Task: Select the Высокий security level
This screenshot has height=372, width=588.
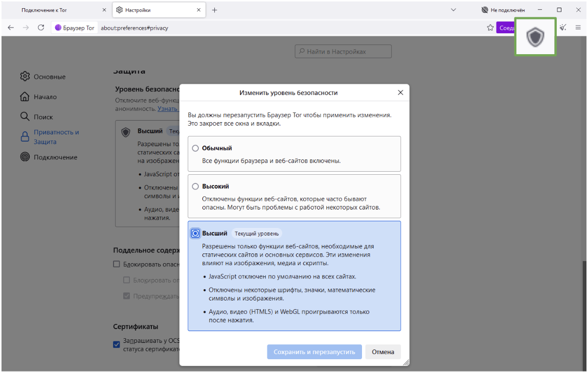Action: click(x=195, y=187)
